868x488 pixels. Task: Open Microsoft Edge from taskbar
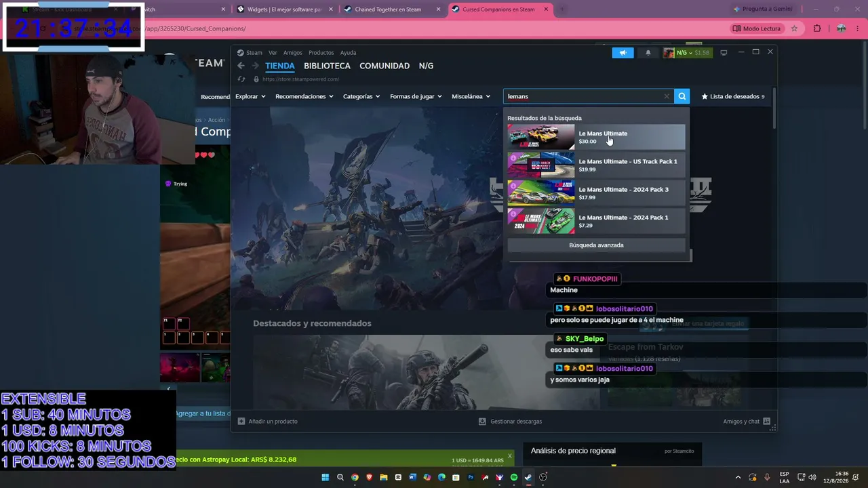(441, 477)
